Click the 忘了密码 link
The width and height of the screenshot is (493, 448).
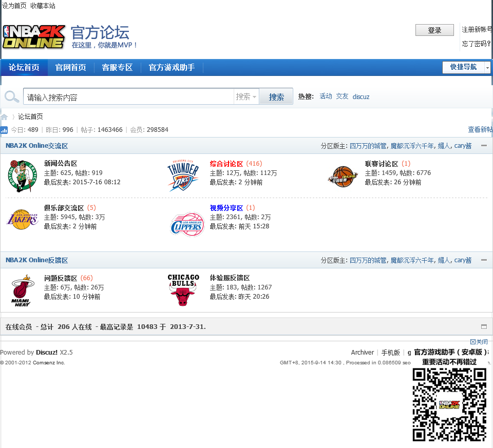coord(476,44)
